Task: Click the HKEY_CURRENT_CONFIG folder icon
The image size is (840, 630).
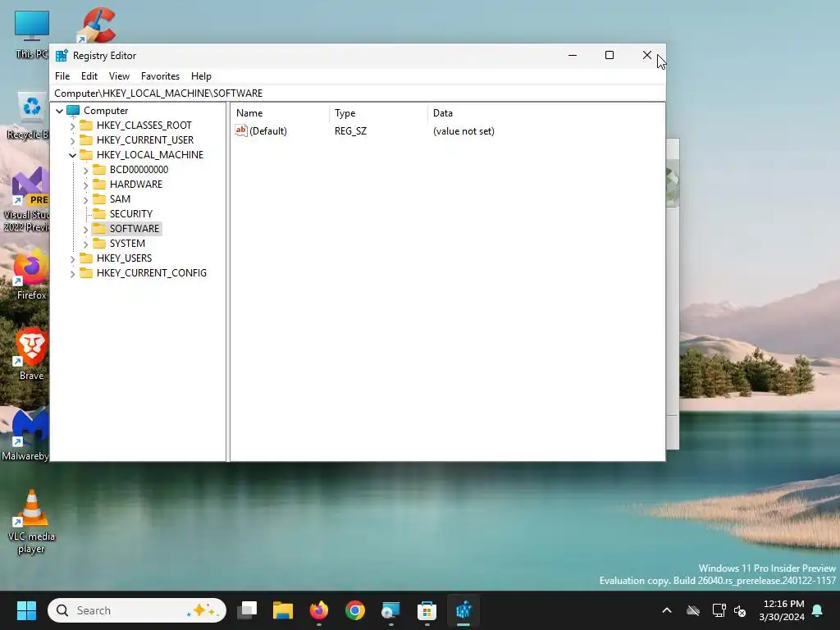Action: point(85,272)
